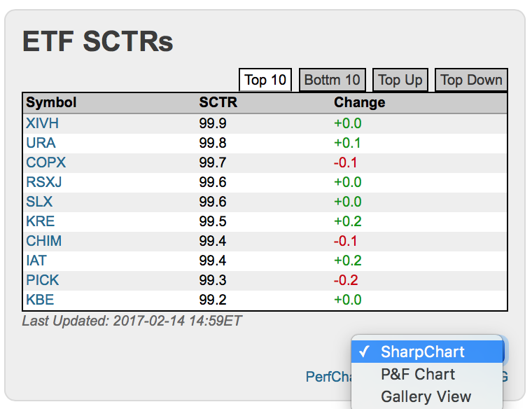
Task: Click the KBE symbol link
Action: [x=40, y=300]
